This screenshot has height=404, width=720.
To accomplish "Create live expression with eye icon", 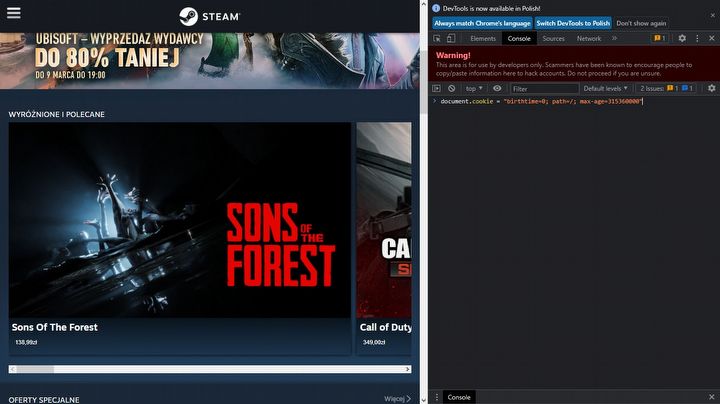I will click(497, 88).
